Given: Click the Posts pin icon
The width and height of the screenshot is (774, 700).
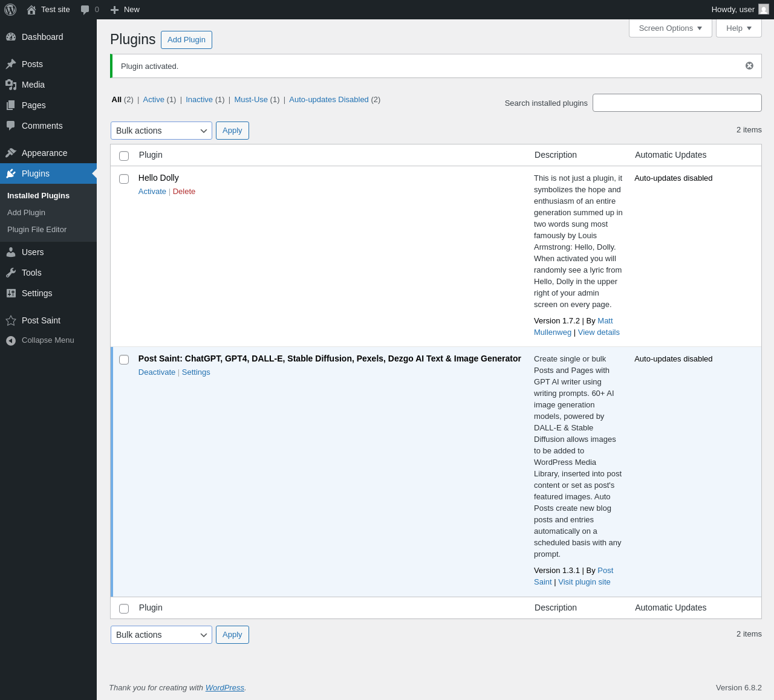Looking at the screenshot, I should pos(11,64).
